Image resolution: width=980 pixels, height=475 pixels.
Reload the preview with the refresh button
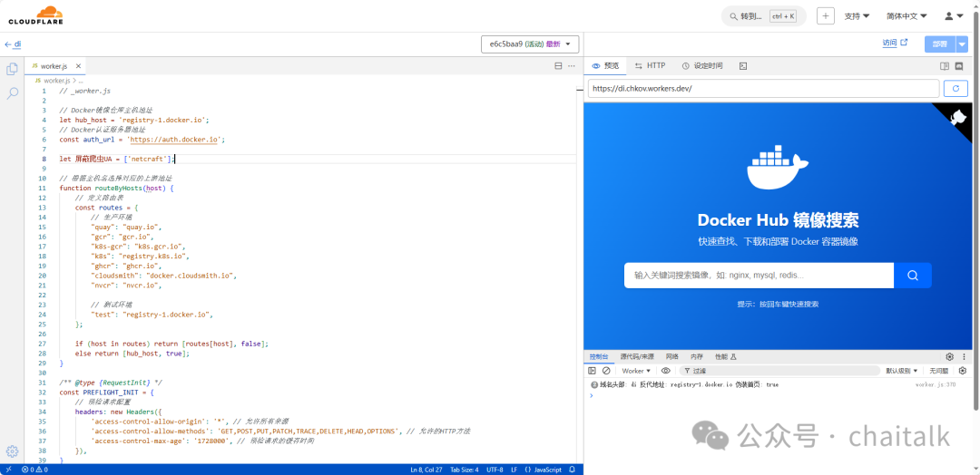point(955,89)
